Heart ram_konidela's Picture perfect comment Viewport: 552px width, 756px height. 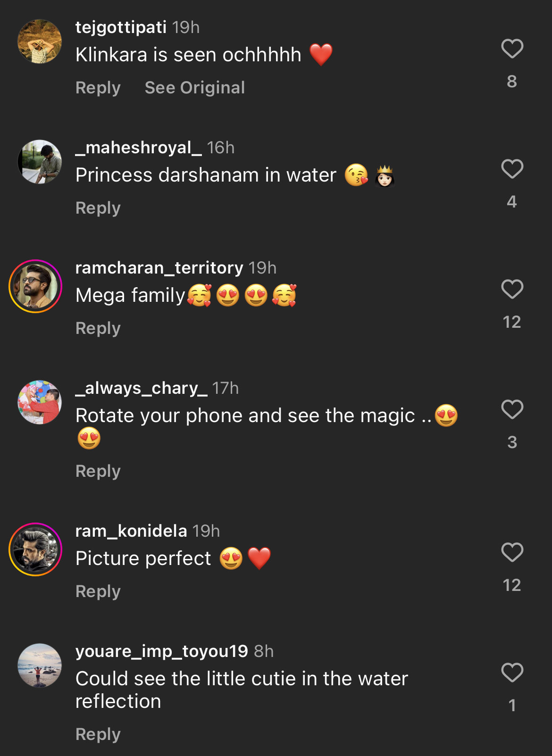(512, 552)
